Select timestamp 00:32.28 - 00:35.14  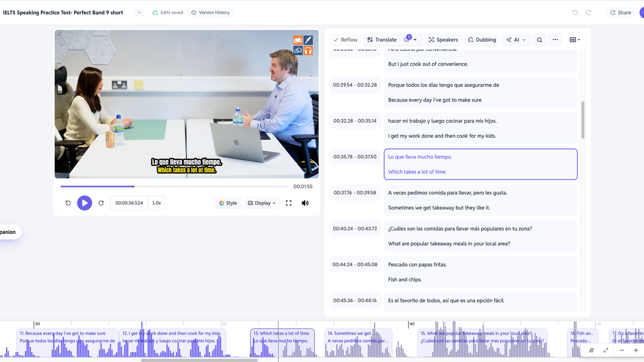click(355, 121)
